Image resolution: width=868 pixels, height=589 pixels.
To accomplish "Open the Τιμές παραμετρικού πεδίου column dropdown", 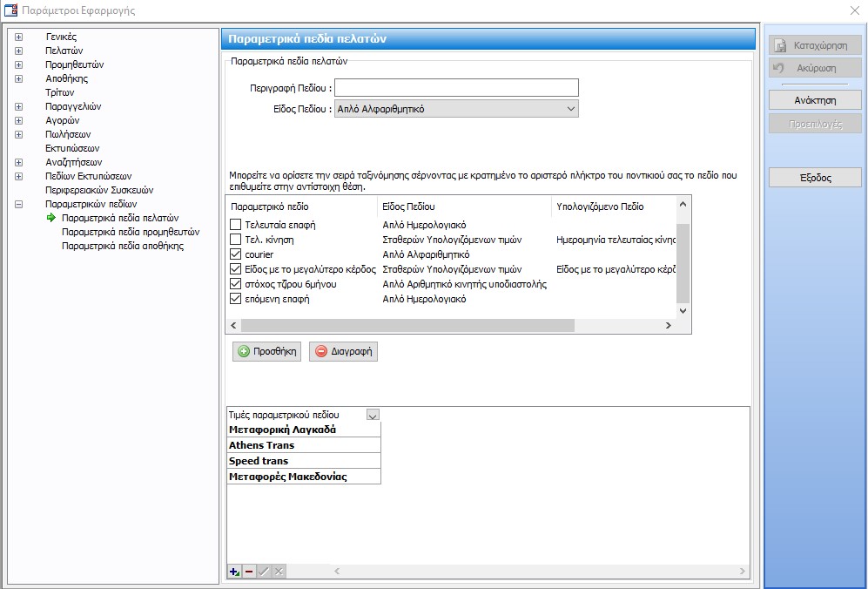I will (373, 415).
